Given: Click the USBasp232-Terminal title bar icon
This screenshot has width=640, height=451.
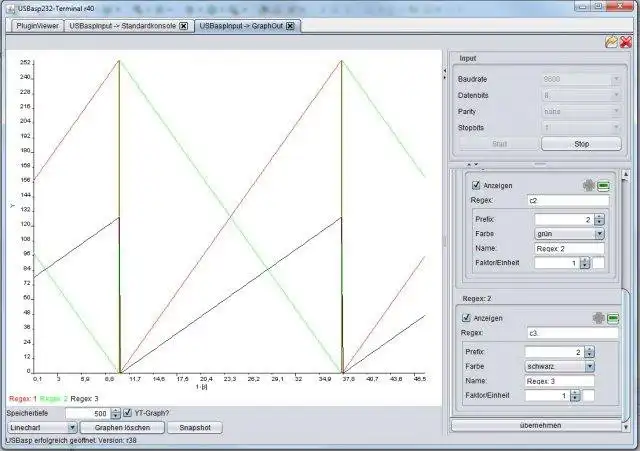Looking at the screenshot, I should click(11, 8).
